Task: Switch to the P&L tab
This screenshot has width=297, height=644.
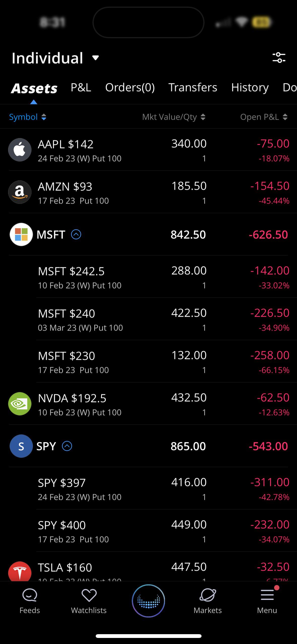Action: point(81,87)
